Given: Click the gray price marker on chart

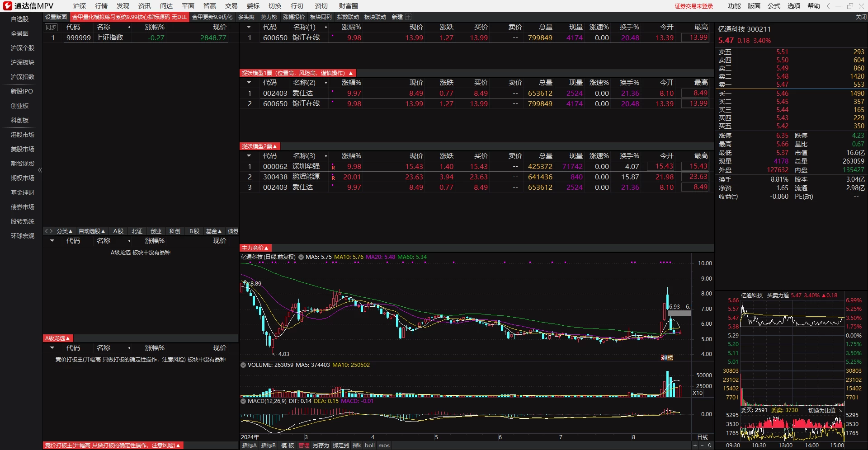Looking at the screenshot, I should click(679, 313).
